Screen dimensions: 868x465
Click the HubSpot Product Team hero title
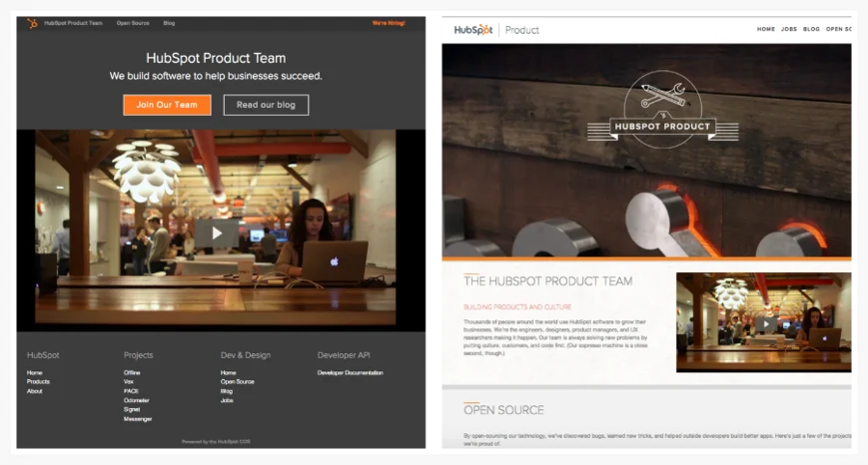(x=216, y=58)
